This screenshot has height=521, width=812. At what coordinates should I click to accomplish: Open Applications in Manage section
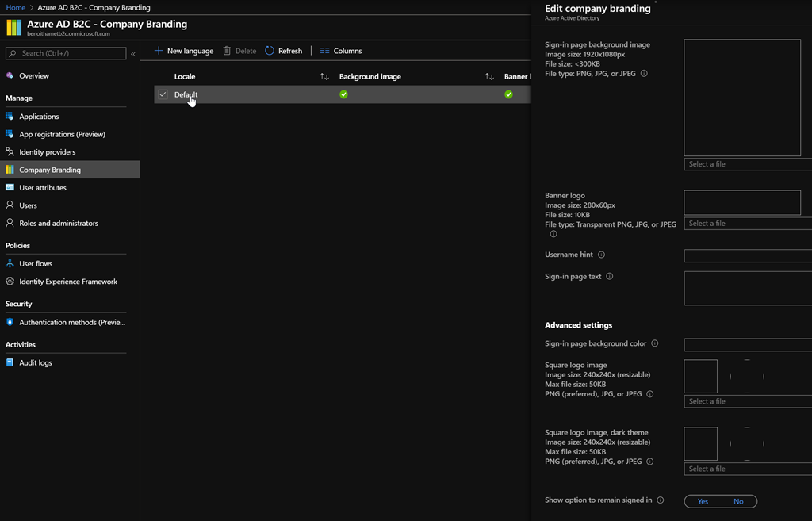tap(39, 116)
